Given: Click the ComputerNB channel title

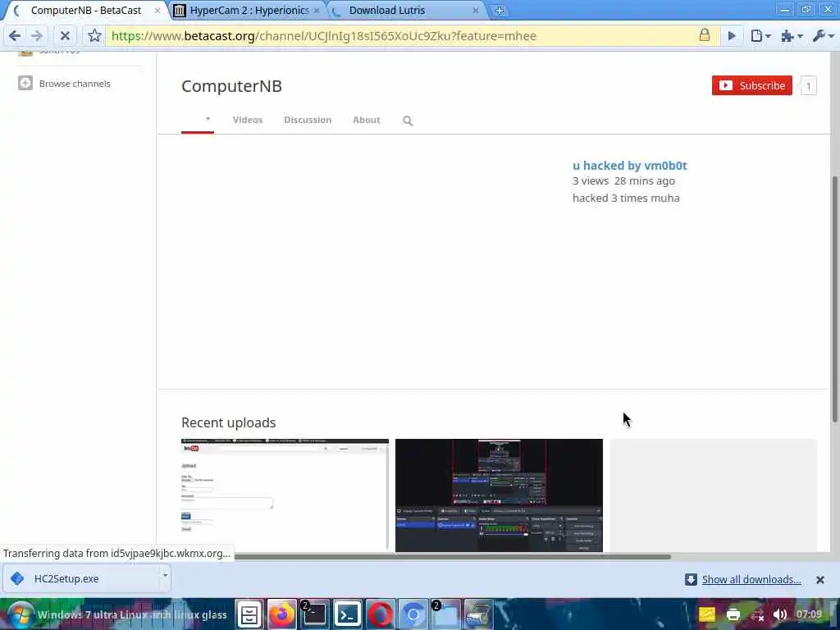Looking at the screenshot, I should 231,86.
